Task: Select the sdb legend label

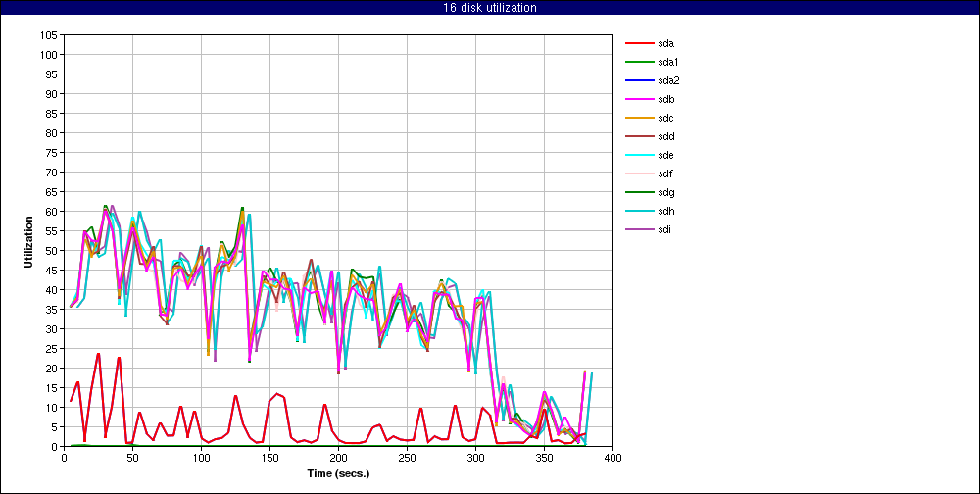Action: pos(666,99)
